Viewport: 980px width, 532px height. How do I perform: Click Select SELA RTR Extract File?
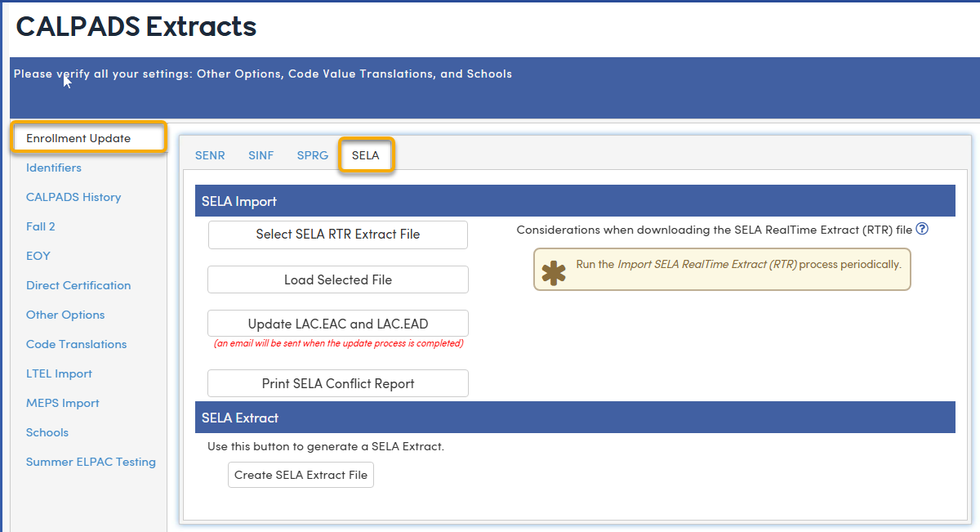(x=338, y=235)
